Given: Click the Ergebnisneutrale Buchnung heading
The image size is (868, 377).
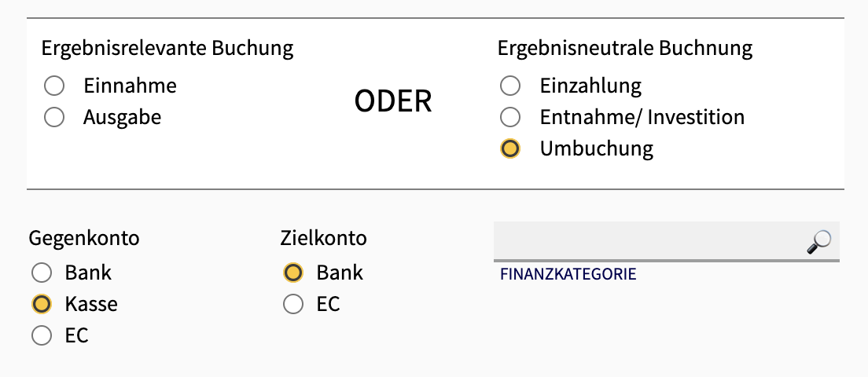Looking at the screenshot, I should click(625, 49).
